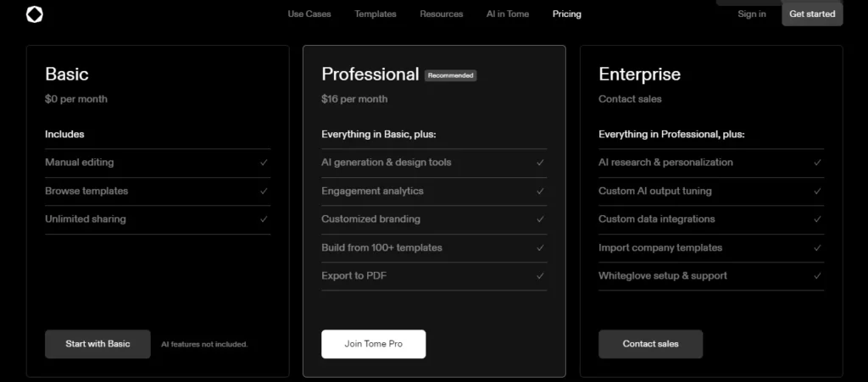This screenshot has height=382, width=868.
Task: Click the checkmark beside Browse templates
Action: pyautogui.click(x=264, y=191)
